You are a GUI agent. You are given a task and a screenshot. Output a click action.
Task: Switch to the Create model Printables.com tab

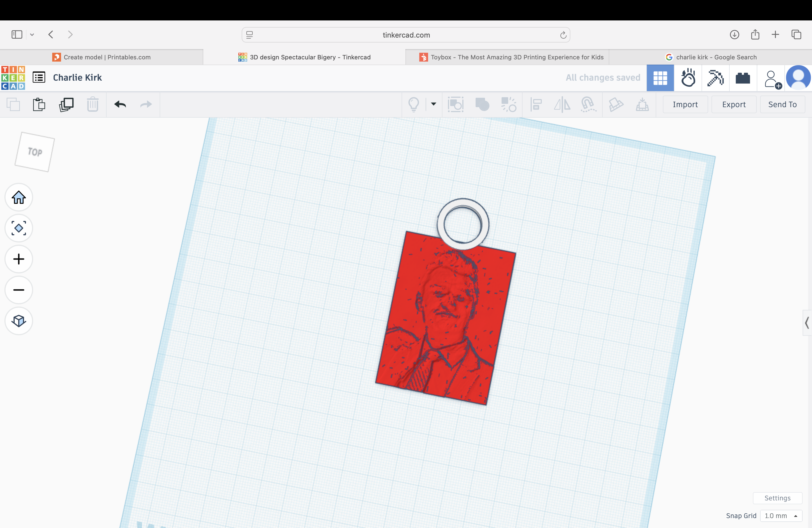(101, 57)
